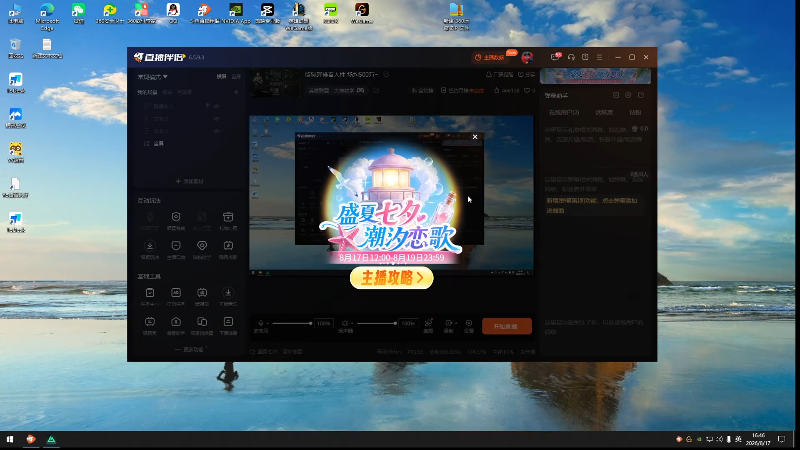Switch to the 贡献榜 tab
Image resolution: width=800 pixels, height=450 pixels.
pyautogui.click(x=604, y=112)
